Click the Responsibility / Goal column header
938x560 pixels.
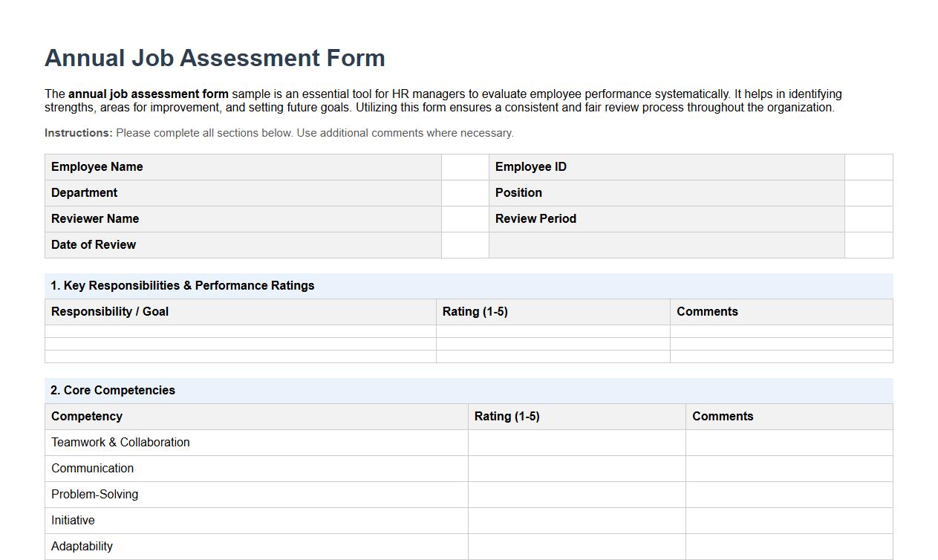click(x=109, y=311)
